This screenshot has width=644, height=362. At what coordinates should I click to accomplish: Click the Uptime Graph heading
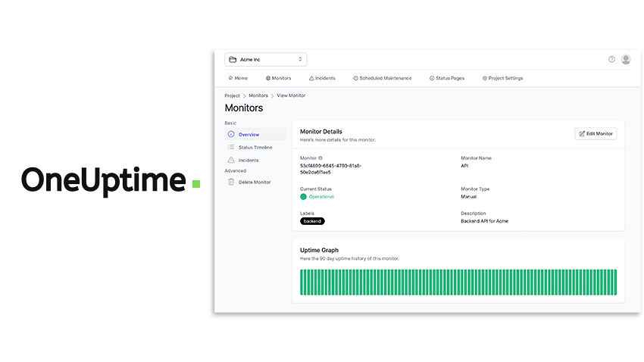[x=319, y=250]
